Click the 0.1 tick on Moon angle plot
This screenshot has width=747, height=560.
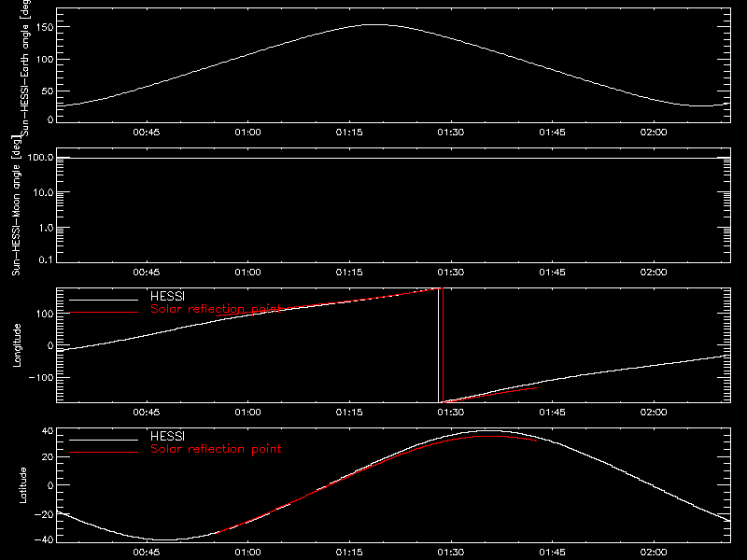coord(45,259)
